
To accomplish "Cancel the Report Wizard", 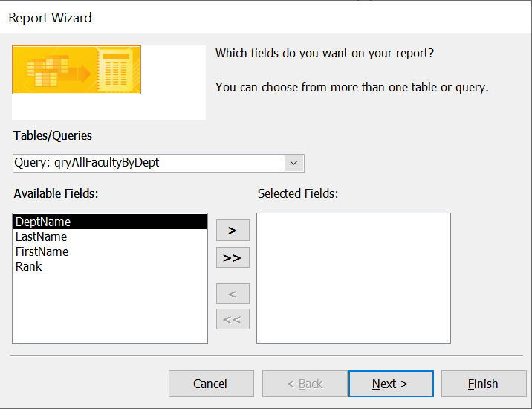I will click(211, 384).
